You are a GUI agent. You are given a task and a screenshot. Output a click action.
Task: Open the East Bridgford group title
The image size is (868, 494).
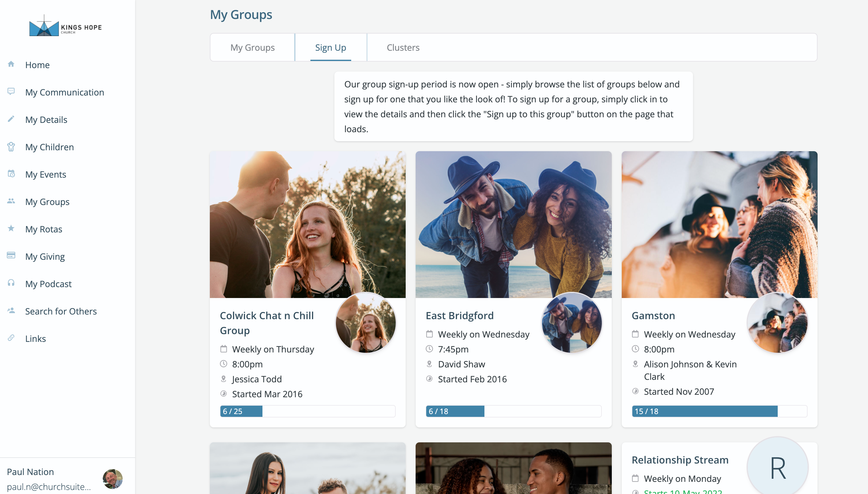tap(460, 315)
